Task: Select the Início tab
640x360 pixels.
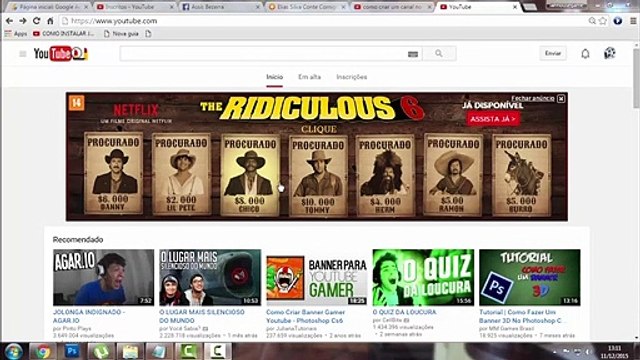Action: click(x=274, y=77)
